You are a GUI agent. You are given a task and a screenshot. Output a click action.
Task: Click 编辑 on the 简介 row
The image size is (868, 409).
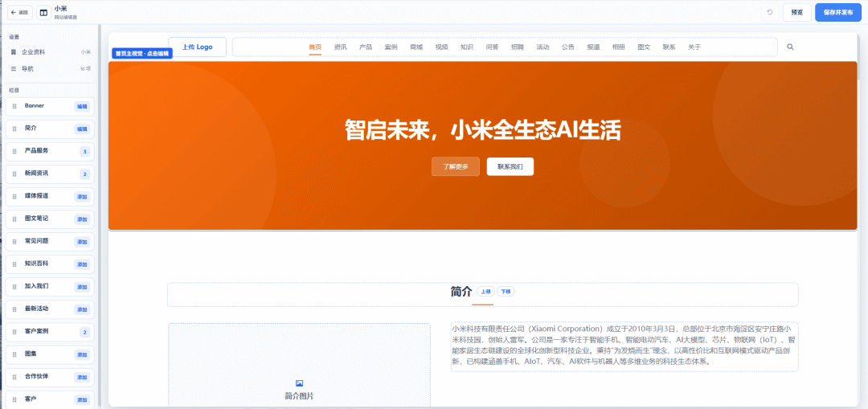pos(83,129)
